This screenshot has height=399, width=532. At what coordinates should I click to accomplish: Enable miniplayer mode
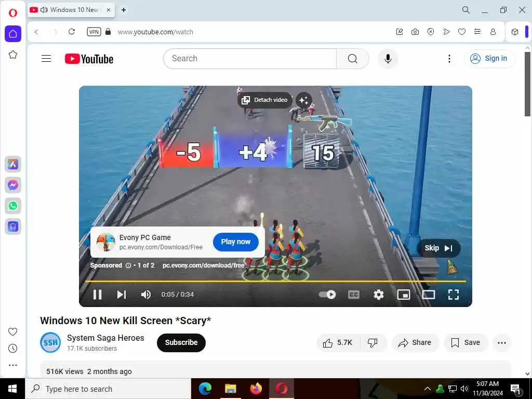click(403, 295)
